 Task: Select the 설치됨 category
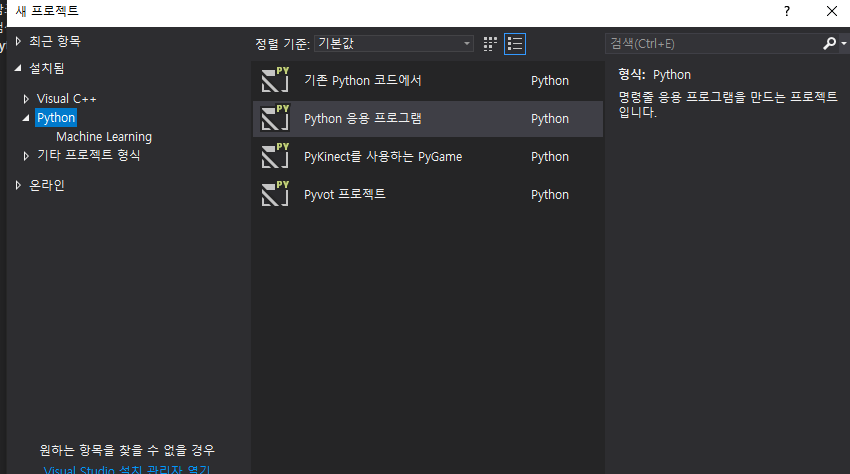point(47,68)
